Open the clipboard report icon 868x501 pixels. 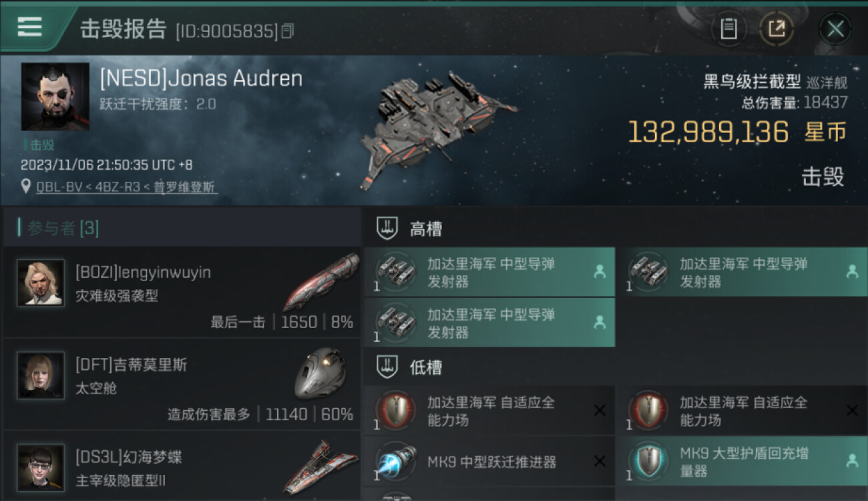[728, 29]
